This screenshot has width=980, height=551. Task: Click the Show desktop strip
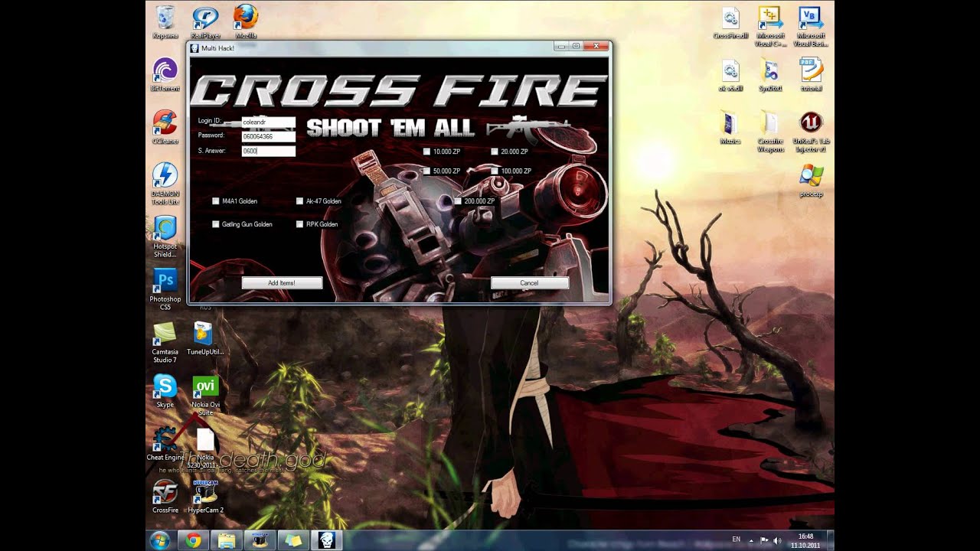coord(830,540)
